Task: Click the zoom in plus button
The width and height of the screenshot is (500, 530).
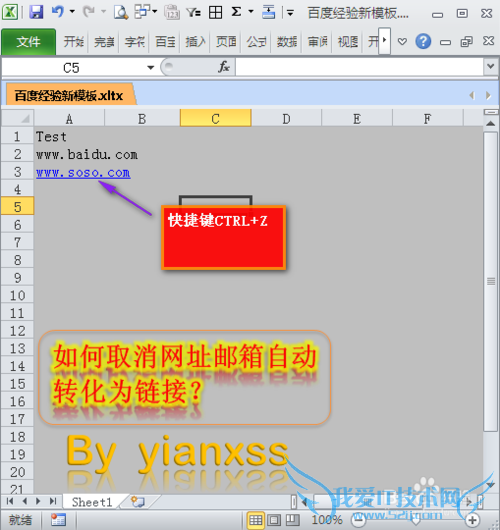Action: click(x=473, y=520)
